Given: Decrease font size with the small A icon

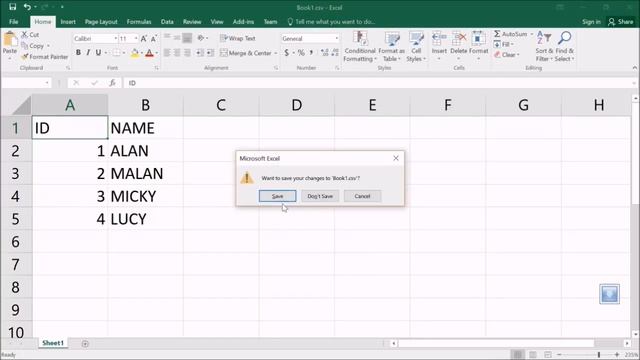Looking at the screenshot, I should pos(153,39).
